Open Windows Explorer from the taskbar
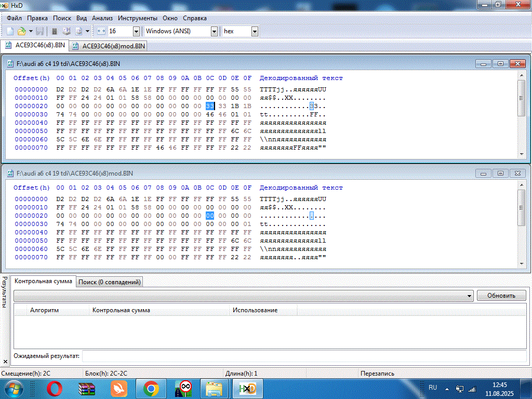 (x=215, y=389)
